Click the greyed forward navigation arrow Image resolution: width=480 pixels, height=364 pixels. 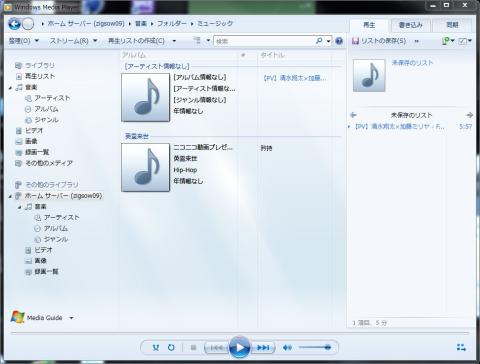click(28, 24)
